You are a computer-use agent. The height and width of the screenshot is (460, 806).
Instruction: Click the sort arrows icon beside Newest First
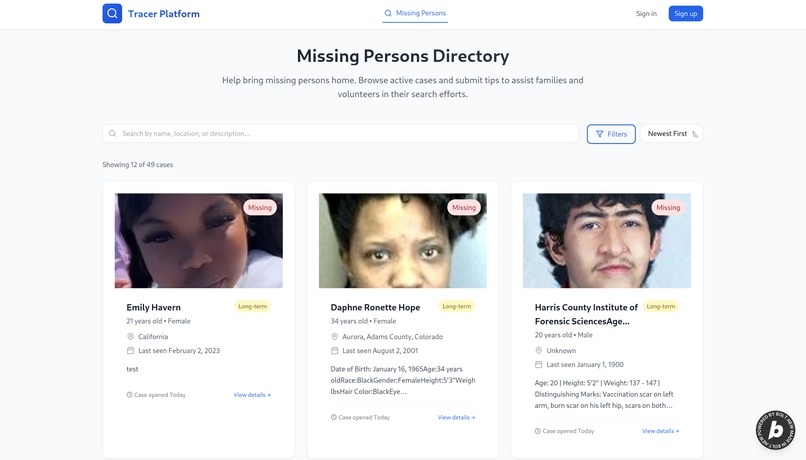pyautogui.click(x=695, y=134)
